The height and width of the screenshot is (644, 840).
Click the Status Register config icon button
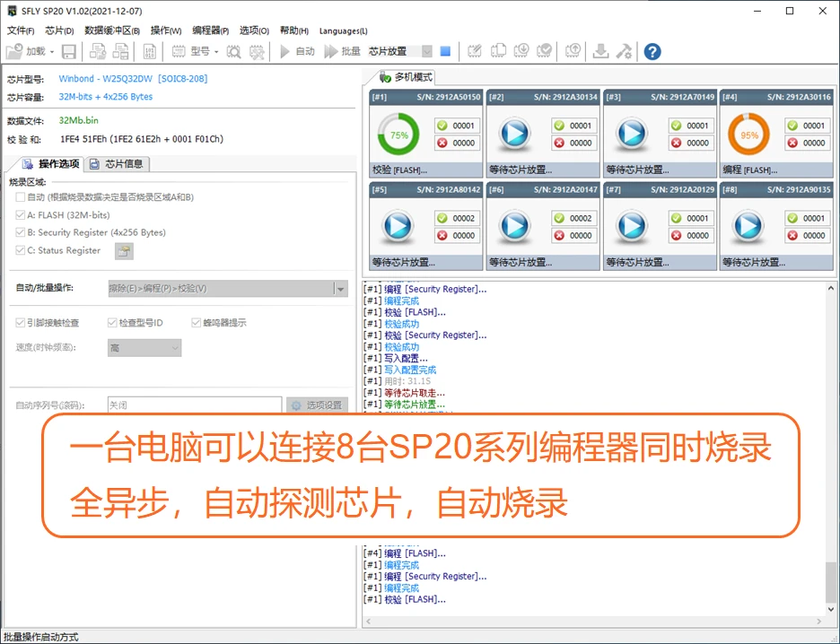(x=124, y=251)
